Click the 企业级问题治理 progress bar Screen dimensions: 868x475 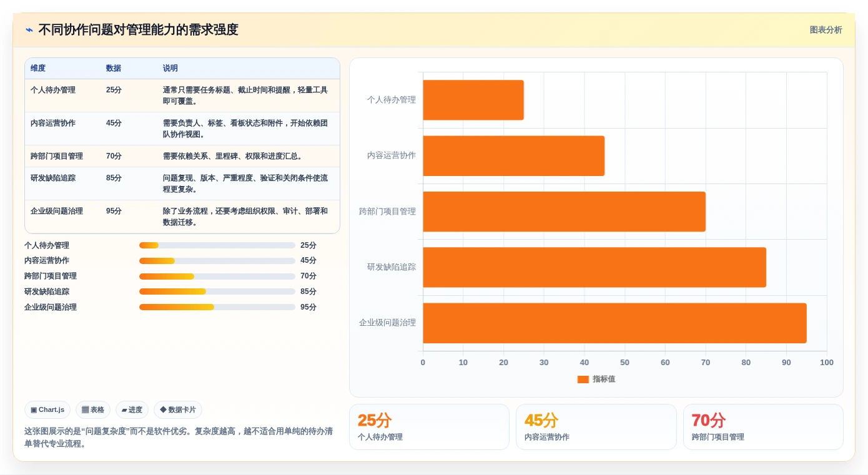217,307
